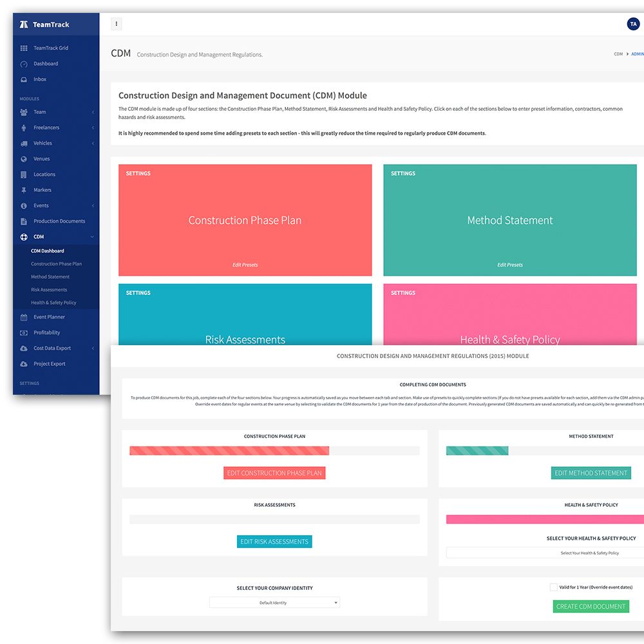Expand the Events submenu chevron
The image size is (644, 644).
click(x=93, y=206)
